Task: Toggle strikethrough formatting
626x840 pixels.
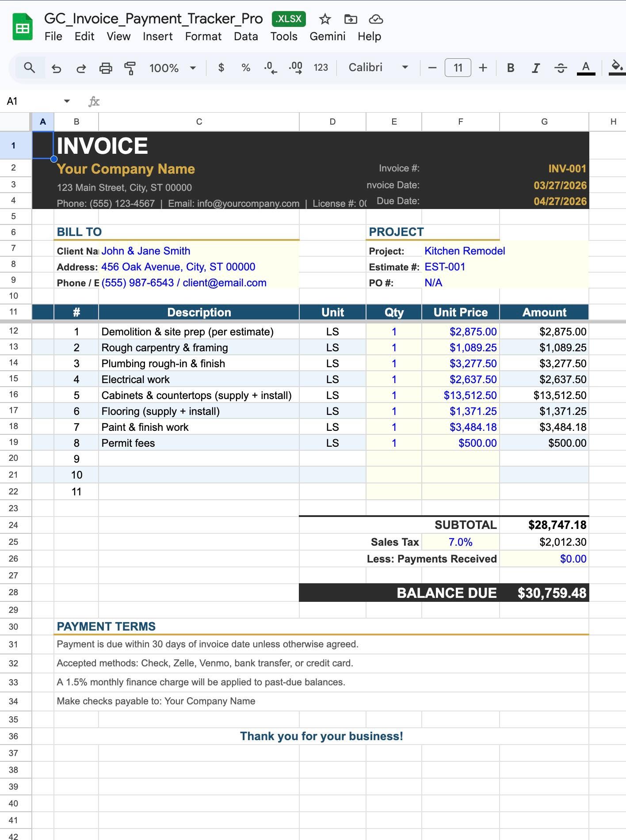Action: pos(561,68)
